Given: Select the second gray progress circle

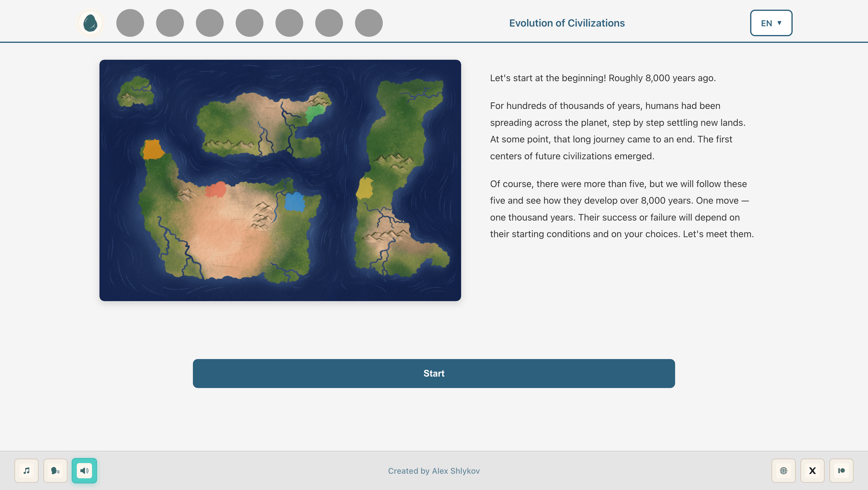Looking at the screenshot, I should [x=170, y=23].
